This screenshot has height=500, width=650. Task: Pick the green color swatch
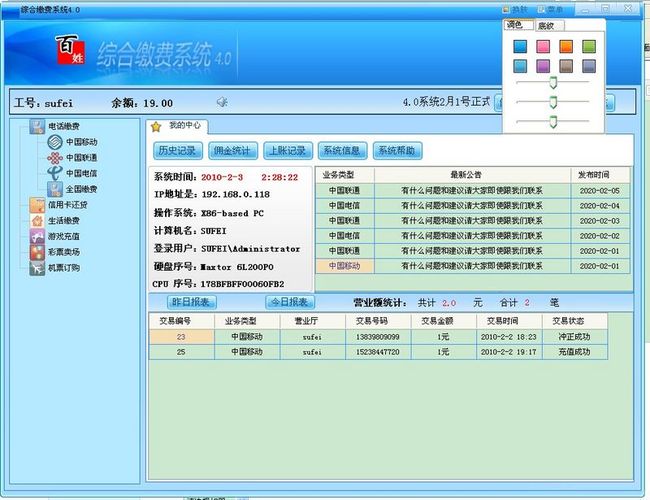pos(589,46)
